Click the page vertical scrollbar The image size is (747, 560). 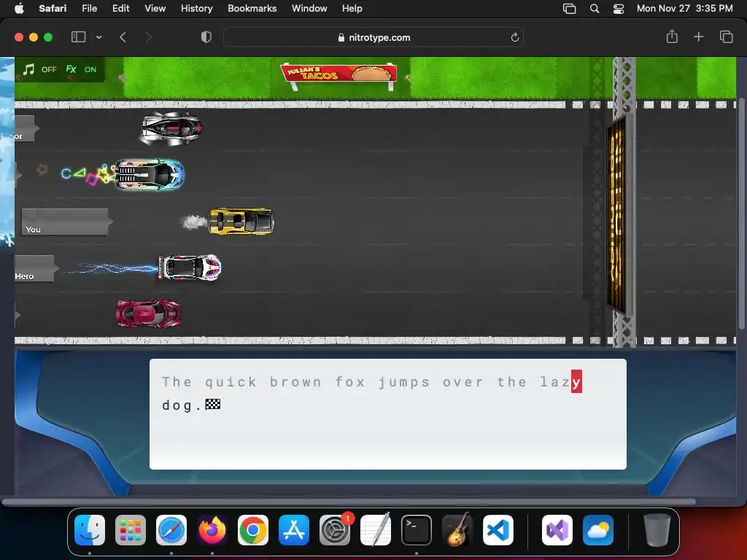[x=741, y=214]
